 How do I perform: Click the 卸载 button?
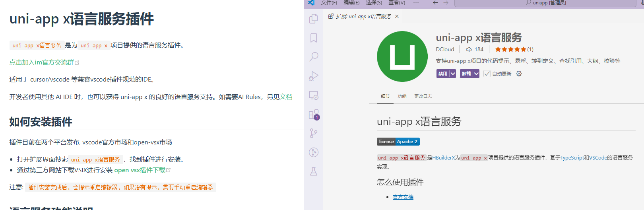[466, 74]
